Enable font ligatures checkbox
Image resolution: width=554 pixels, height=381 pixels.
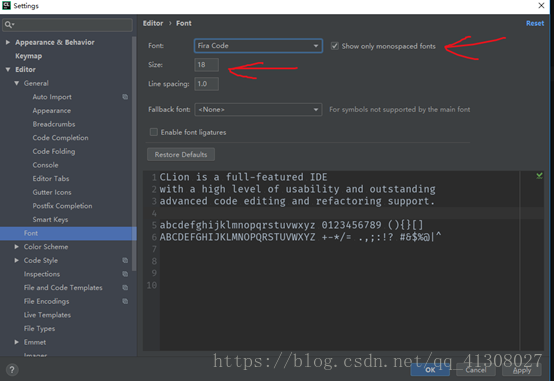[x=154, y=132]
